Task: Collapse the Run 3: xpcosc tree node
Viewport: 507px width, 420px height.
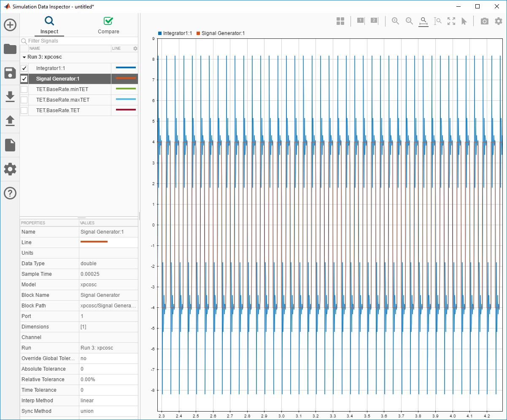Action: [x=24, y=57]
